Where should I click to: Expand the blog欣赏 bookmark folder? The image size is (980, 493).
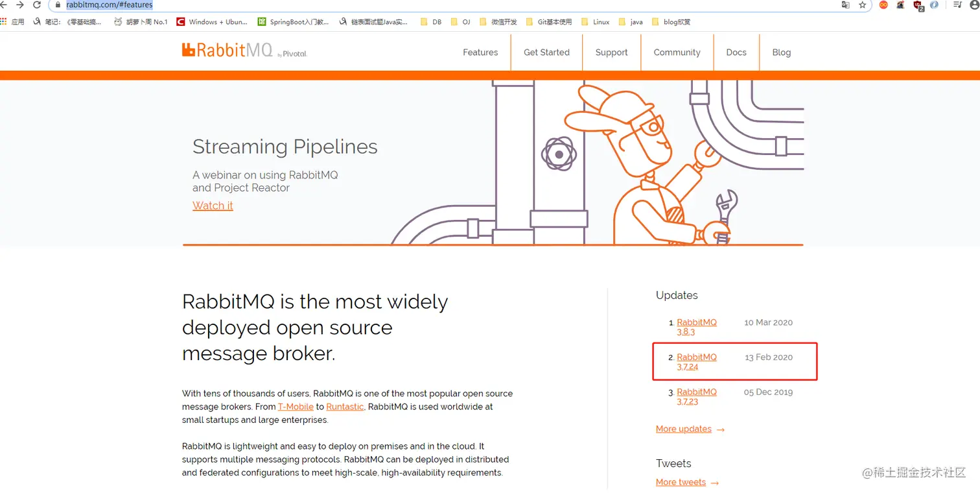tap(671, 21)
